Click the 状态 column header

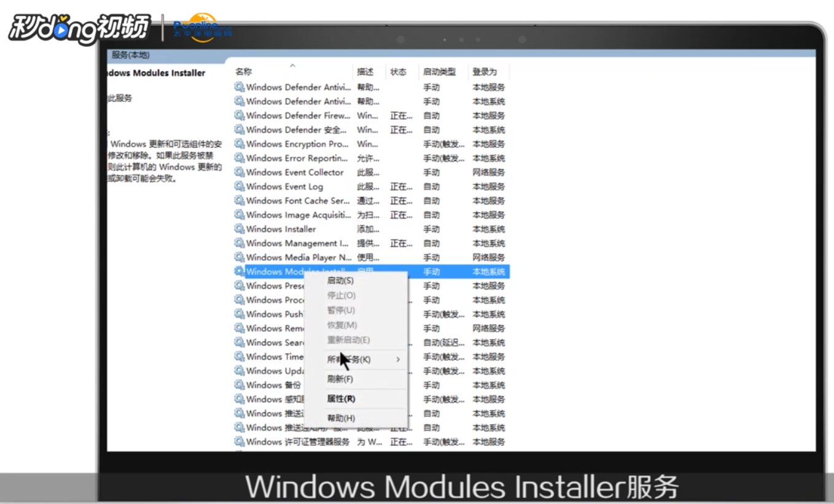400,71
